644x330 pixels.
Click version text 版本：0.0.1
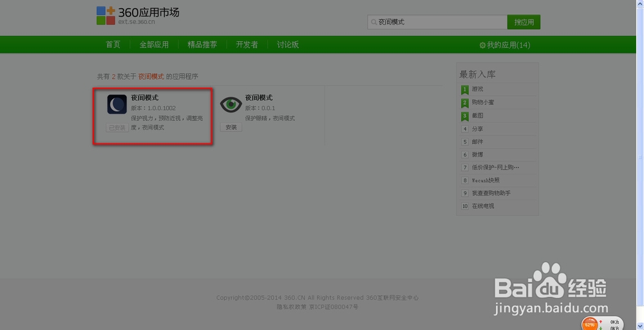click(x=260, y=108)
